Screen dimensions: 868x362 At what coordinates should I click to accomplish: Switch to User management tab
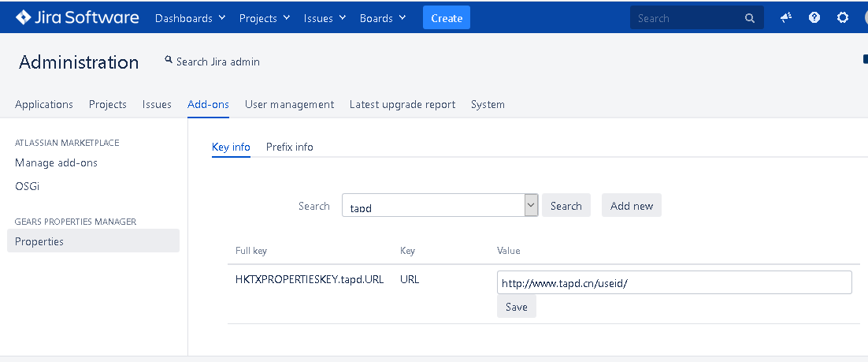pyautogui.click(x=290, y=104)
